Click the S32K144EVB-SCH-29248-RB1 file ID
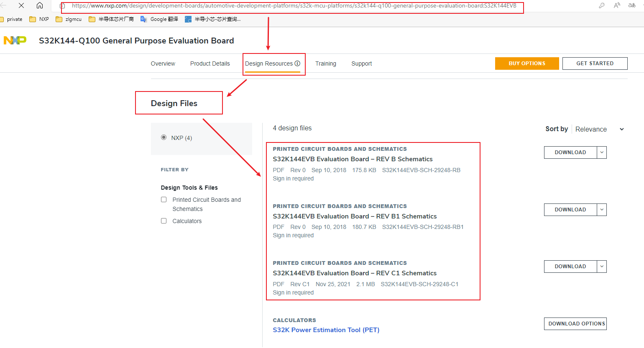Image resolution: width=644 pixels, height=348 pixels. (x=423, y=227)
